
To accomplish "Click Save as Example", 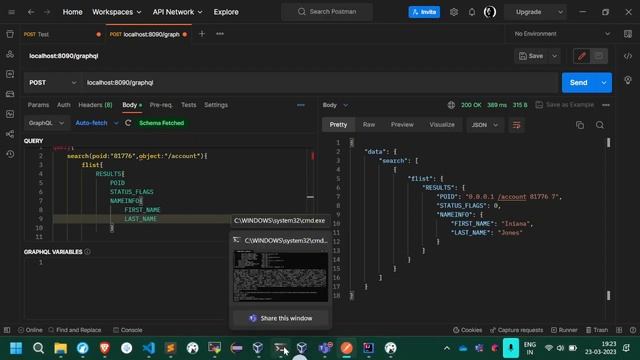I will 565,105.
